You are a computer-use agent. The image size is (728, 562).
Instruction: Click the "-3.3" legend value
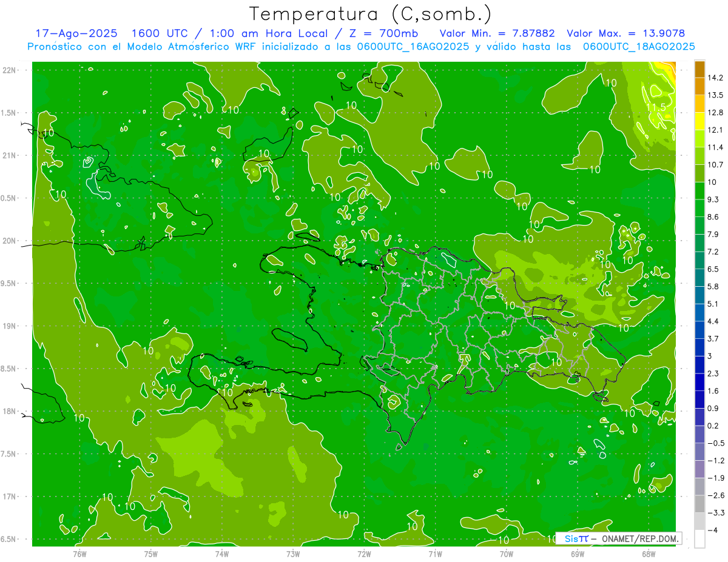click(x=716, y=513)
